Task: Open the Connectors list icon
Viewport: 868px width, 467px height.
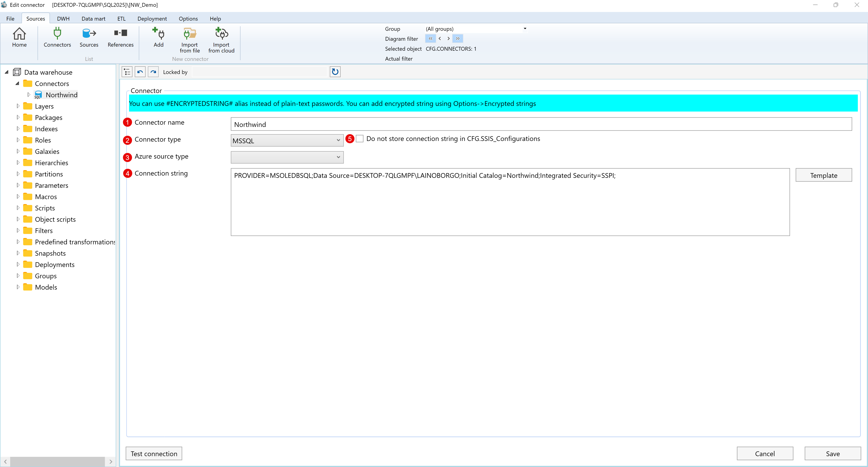Action: click(x=57, y=37)
